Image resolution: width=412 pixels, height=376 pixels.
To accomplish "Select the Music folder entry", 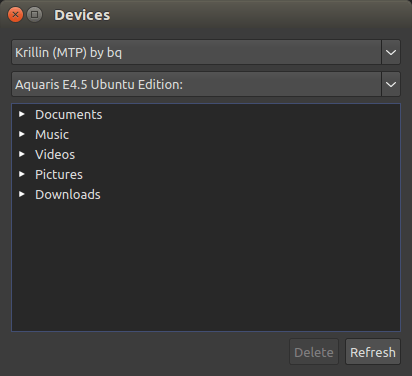I will 52,135.
